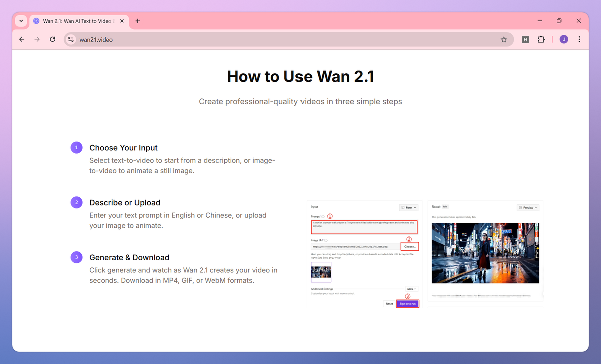This screenshot has width=601, height=364.
Task: Restore down the browser window
Action: pos(559,21)
